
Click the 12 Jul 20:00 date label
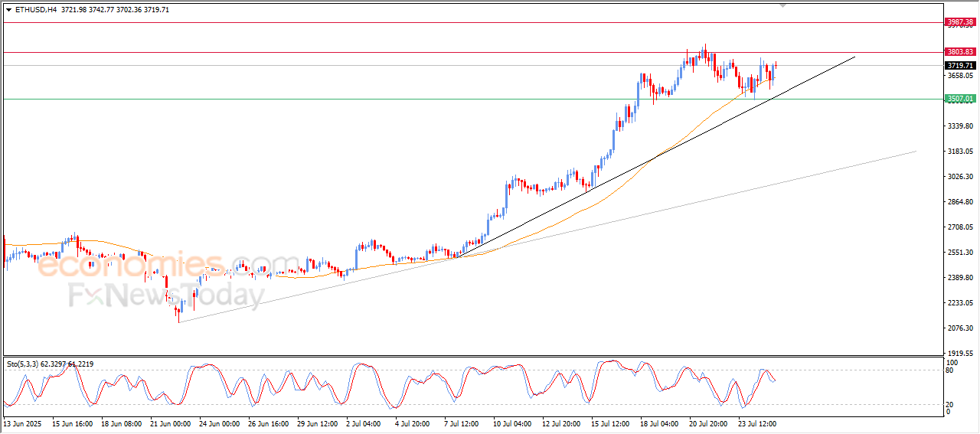click(562, 423)
